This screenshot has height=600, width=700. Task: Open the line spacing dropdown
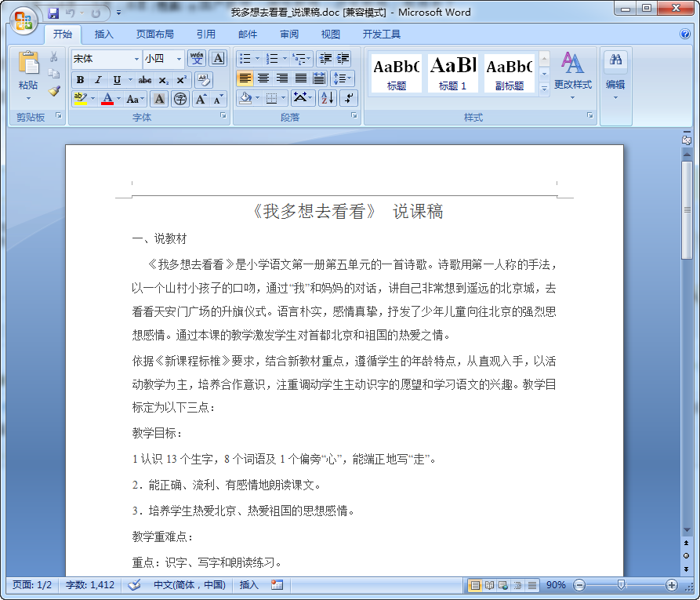[342, 78]
